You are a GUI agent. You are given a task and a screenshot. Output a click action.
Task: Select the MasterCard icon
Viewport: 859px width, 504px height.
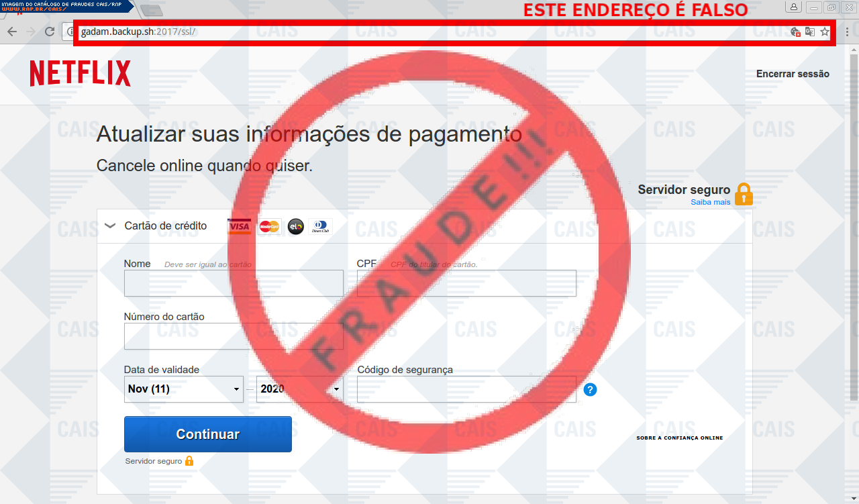(269, 227)
